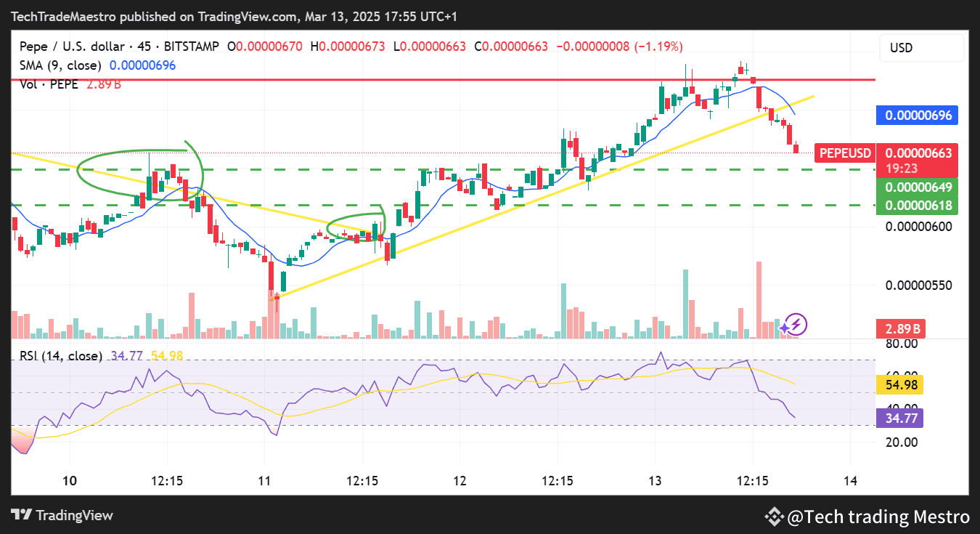Click the high price H0.00000673 value
The height and width of the screenshot is (534, 980).
pos(348,46)
